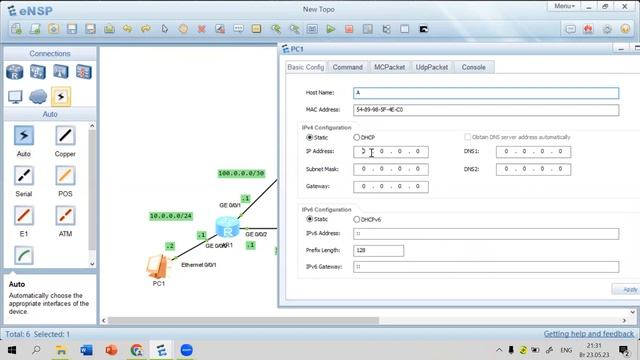Click the PC1 device on the canvas
Screen dimensions: 640x360
pos(157,267)
